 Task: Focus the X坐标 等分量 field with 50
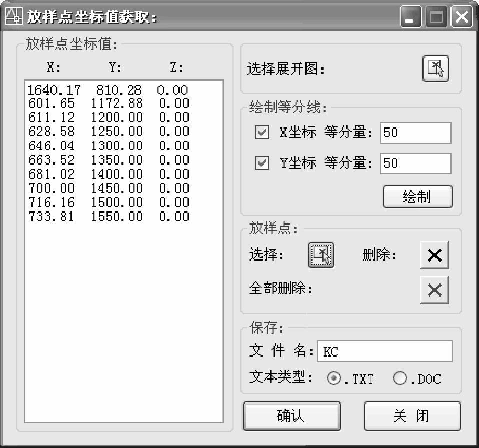[416, 133]
